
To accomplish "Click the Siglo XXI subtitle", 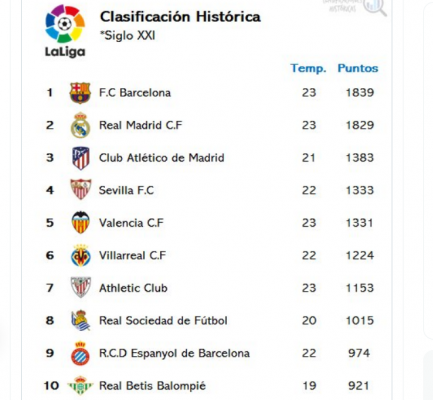I will click(128, 36).
